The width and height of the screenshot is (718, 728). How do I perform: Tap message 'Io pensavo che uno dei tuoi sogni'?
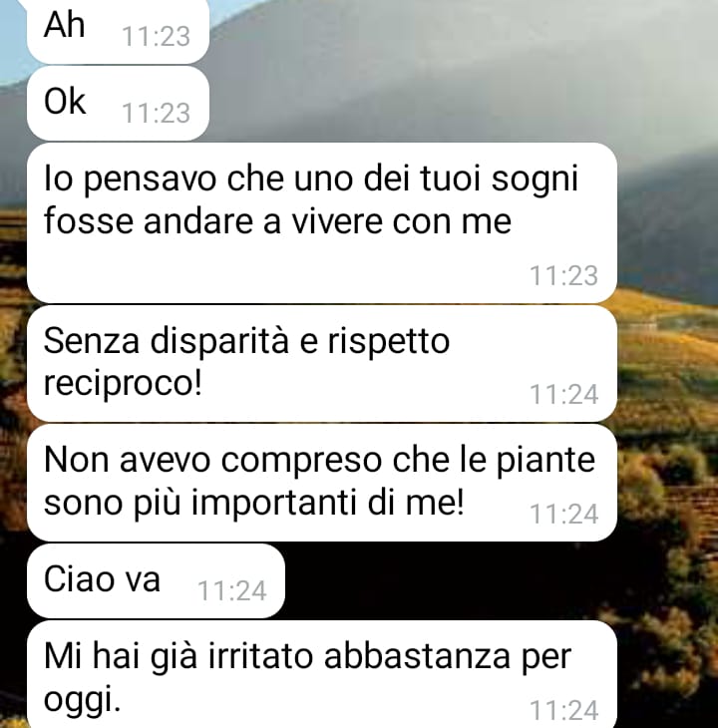pyautogui.click(x=322, y=222)
